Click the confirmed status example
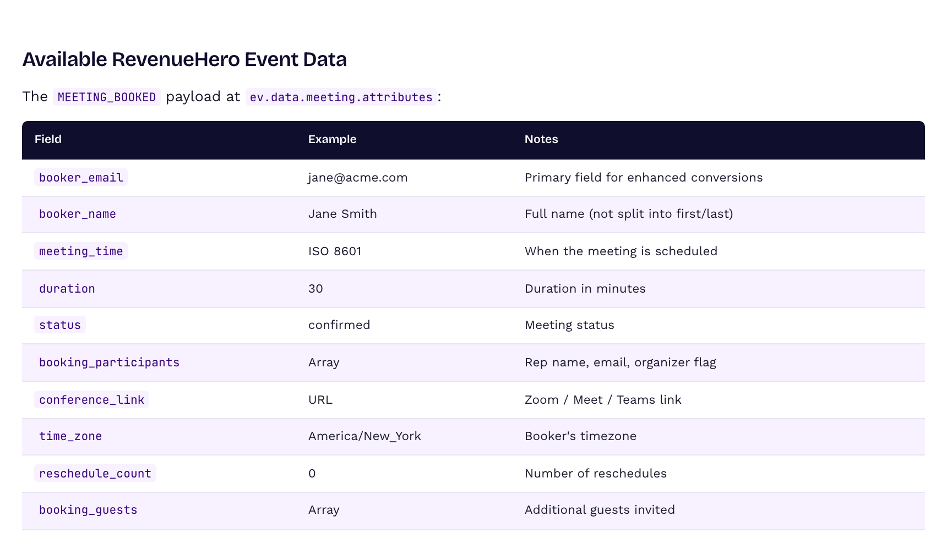Screen dimensions: 947x560 coord(339,325)
